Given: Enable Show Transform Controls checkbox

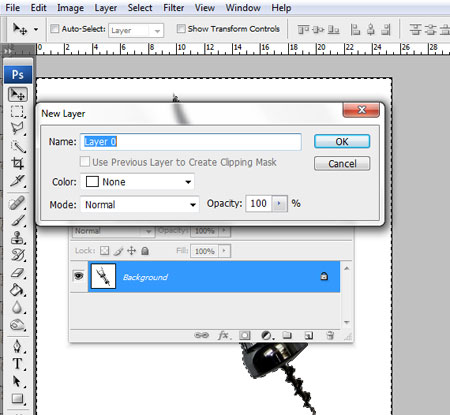Looking at the screenshot, I should [x=181, y=29].
